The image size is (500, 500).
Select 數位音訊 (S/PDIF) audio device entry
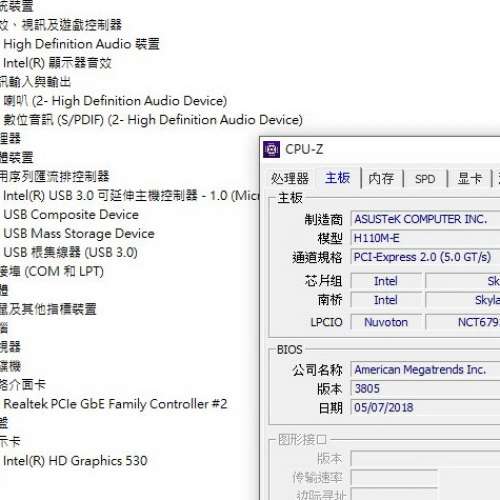[x=153, y=120]
